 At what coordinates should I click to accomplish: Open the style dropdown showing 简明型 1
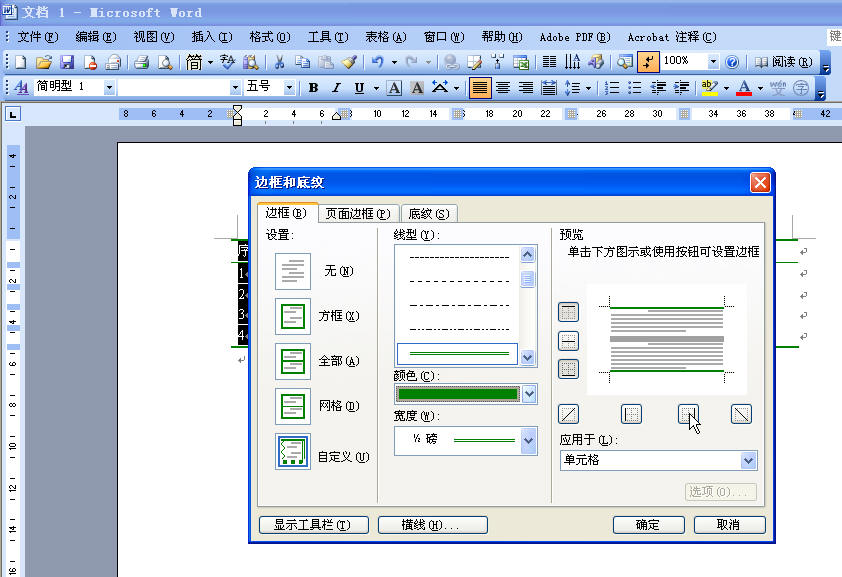pyautogui.click(x=109, y=87)
